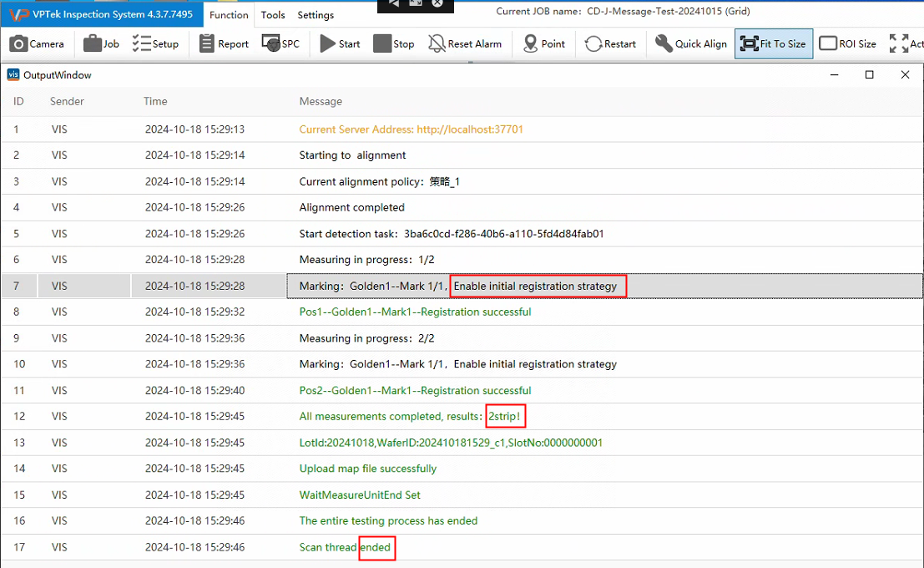Click the VIS sender cell in row 5

(59, 234)
